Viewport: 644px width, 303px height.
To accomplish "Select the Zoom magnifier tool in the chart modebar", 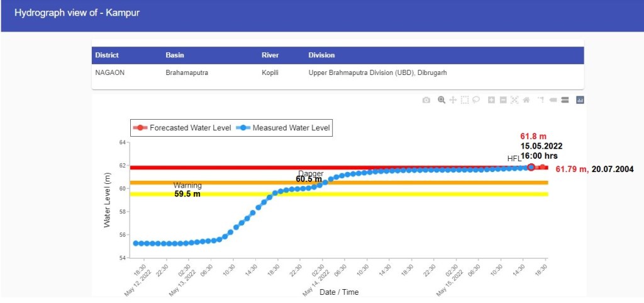I will (x=441, y=100).
